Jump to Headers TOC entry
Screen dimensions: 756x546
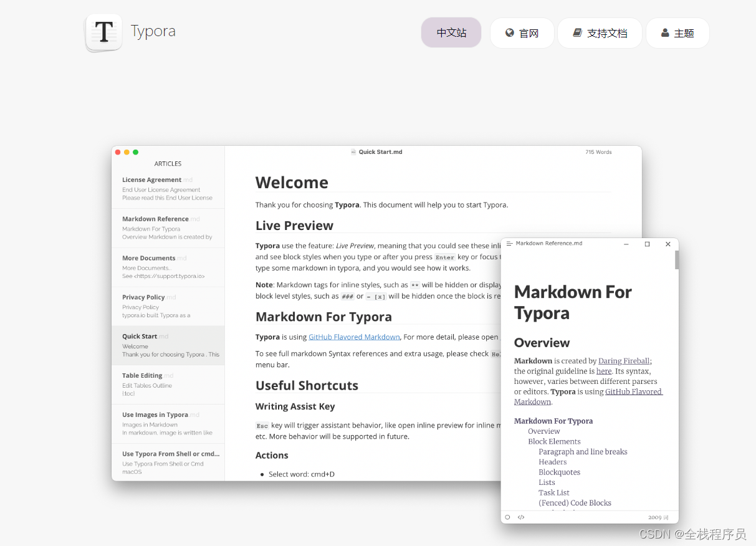pyautogui.click(x=553, y=462)
